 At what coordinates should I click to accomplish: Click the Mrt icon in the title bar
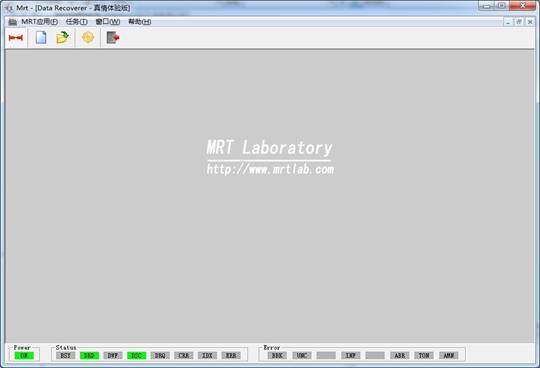click(9, 8)
